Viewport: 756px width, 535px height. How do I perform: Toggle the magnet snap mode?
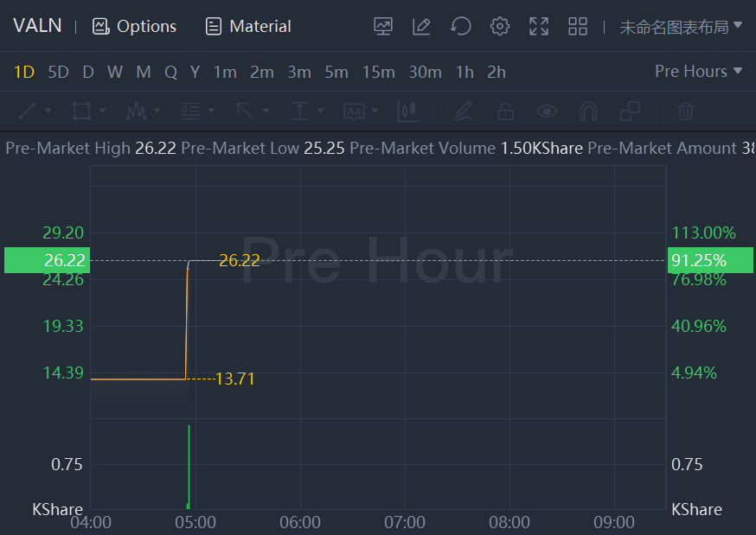tap(588, 111)
